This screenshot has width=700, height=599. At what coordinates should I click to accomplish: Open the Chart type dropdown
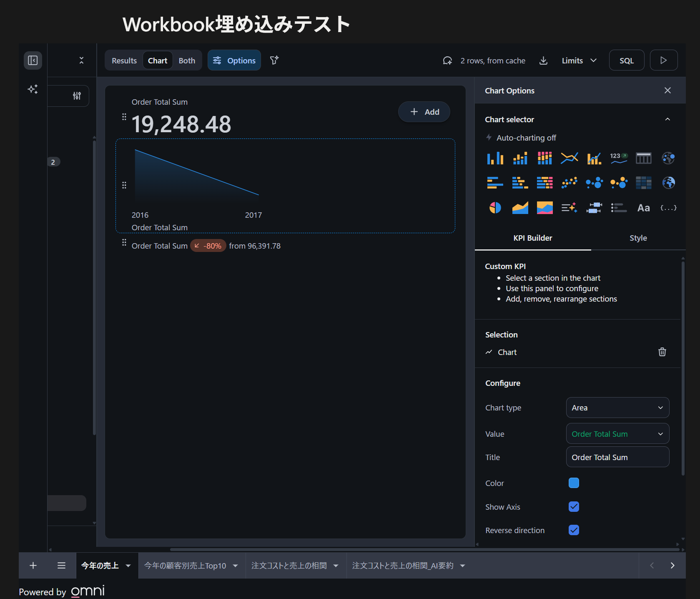[617, 408]
